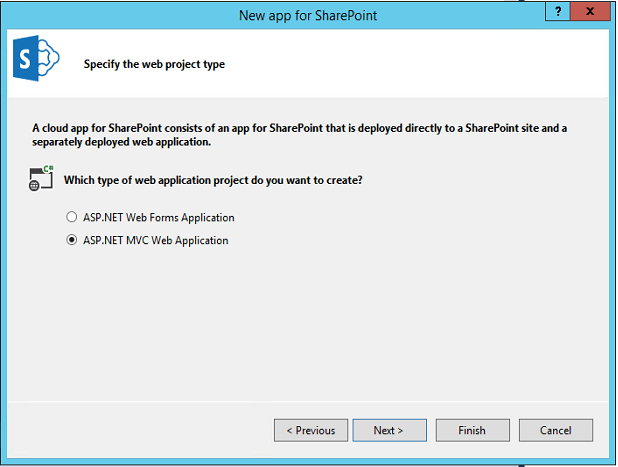Click the Finish button
The height and width of the screenshot is (467, 618).
point(473,430)
